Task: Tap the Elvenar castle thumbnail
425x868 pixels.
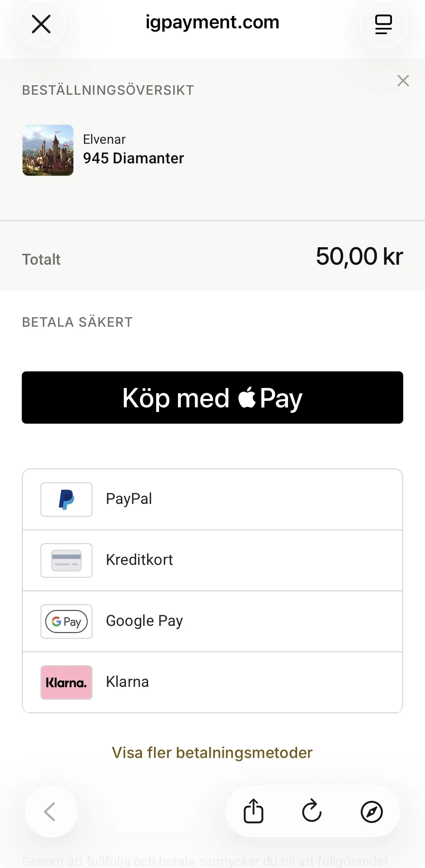Action: point(48,150)
